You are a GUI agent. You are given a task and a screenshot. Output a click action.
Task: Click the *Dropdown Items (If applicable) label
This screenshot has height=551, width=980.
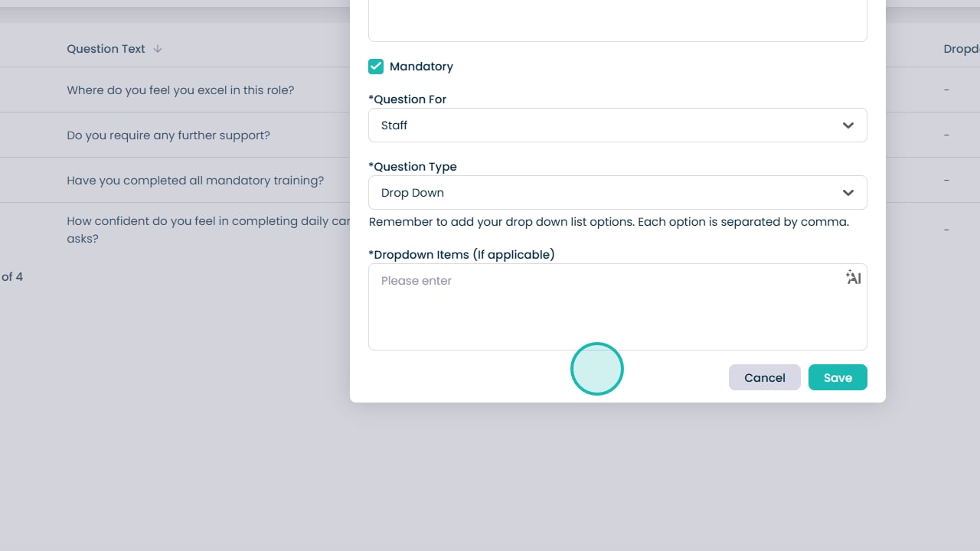tap(461, 255)
